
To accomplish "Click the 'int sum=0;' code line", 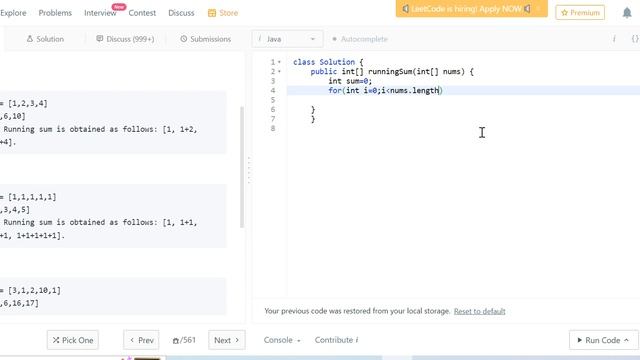I will pyautogui.click(x=350, y=81).
